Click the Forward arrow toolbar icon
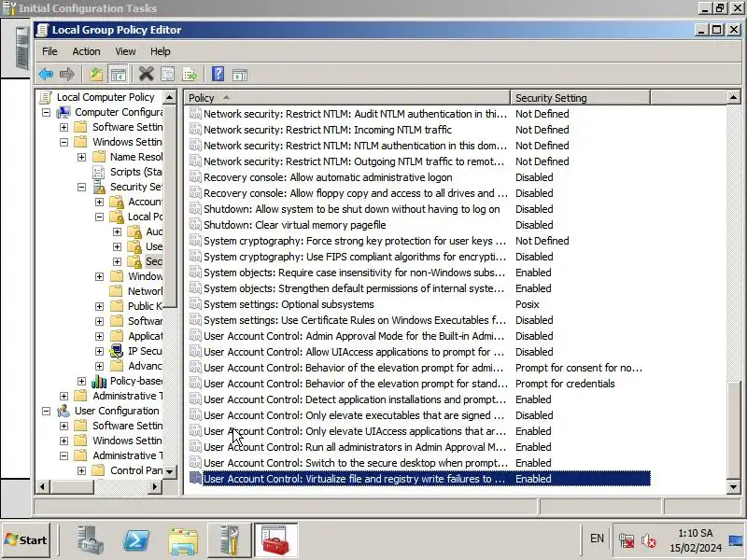Screen dimensions: 747x560 click(x=66, y=75)
